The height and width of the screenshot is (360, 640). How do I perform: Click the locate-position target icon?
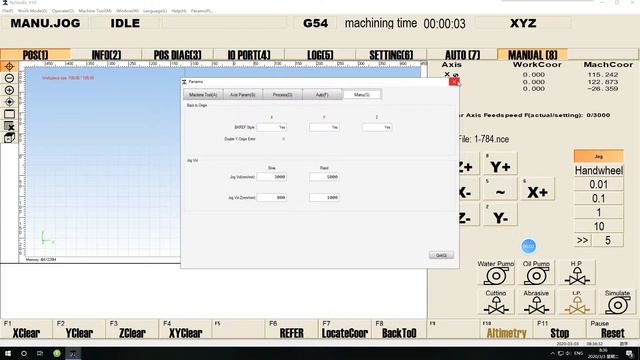coord(9,102)
